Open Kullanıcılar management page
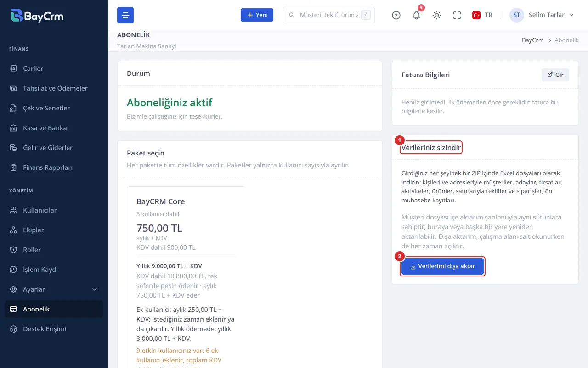The width and height of the screenshot is (588, 368). 54,210
